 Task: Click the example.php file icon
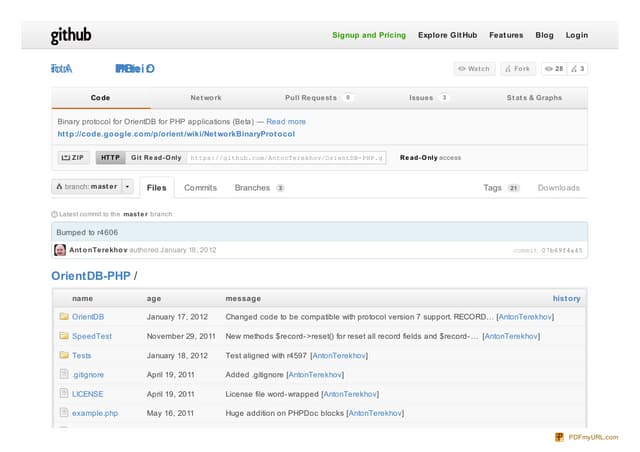(64, 413)
